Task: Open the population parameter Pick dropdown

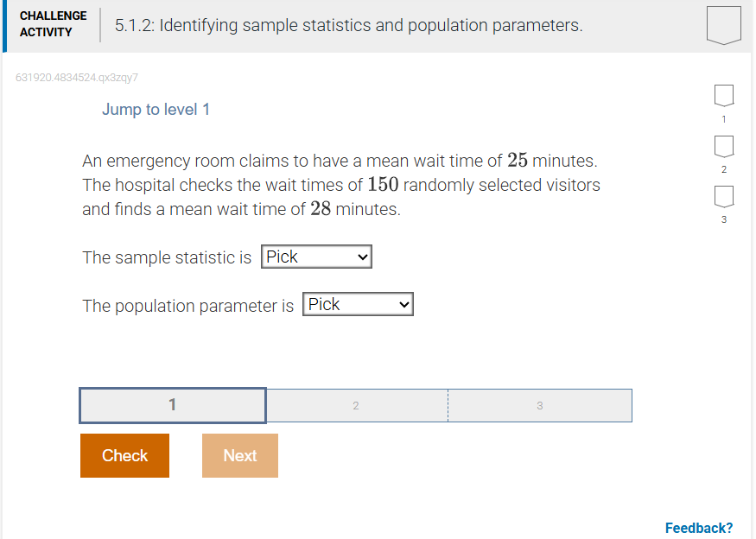Action: coord(358,305)
